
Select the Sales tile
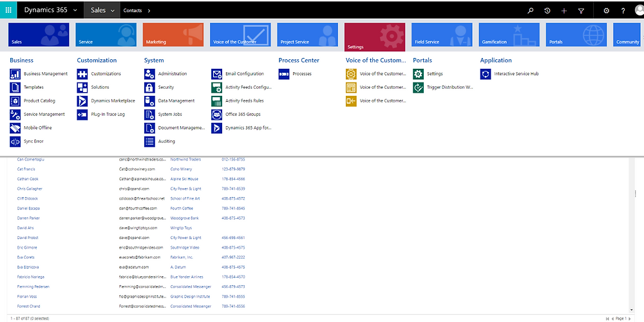point(39,35)
